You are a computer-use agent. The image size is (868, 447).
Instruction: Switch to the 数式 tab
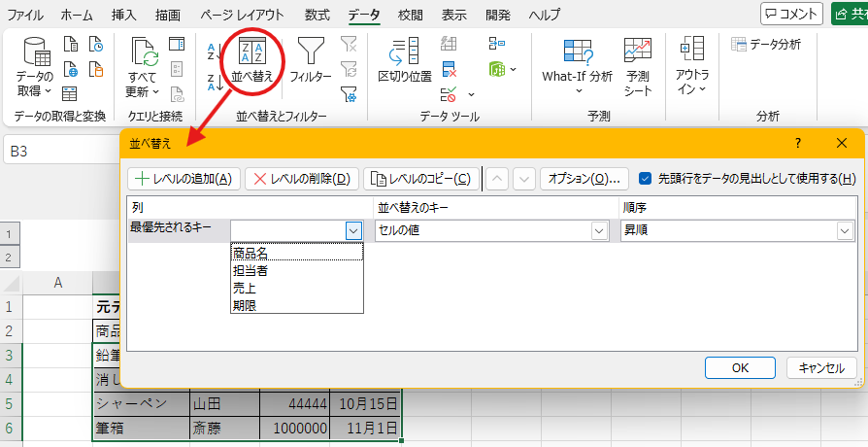coord(317,15)
